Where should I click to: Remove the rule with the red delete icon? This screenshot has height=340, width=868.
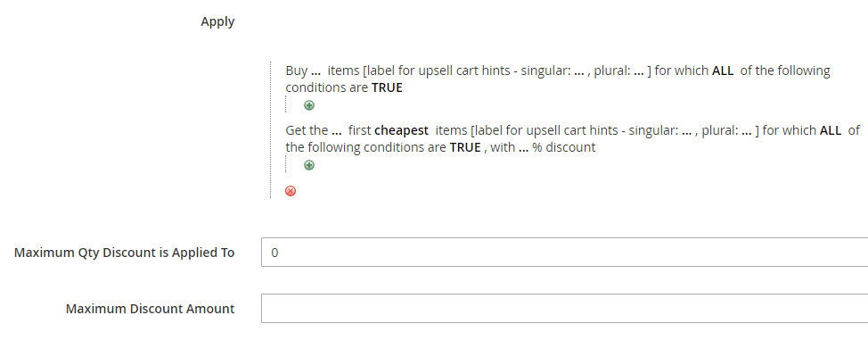(290, 191)
